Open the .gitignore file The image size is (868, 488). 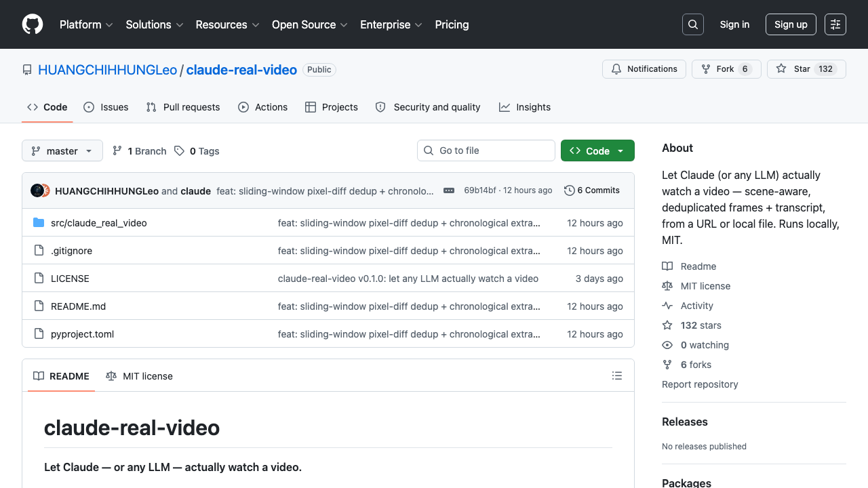point(71,251)
